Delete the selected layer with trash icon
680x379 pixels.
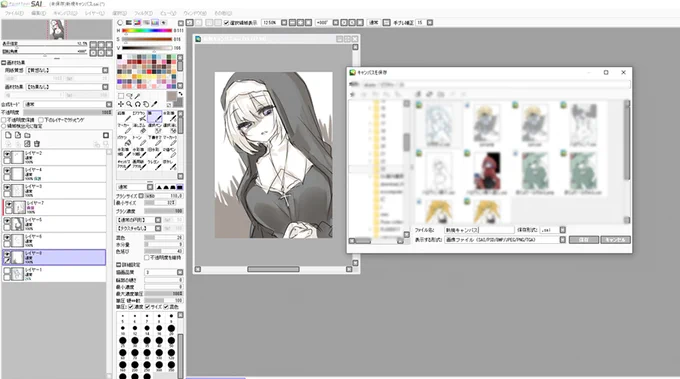37,144
